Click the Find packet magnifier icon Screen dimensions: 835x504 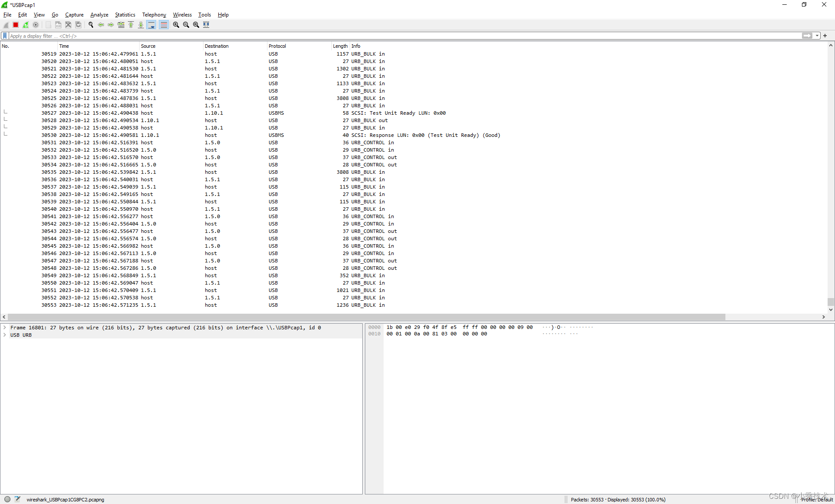(91, 25)
